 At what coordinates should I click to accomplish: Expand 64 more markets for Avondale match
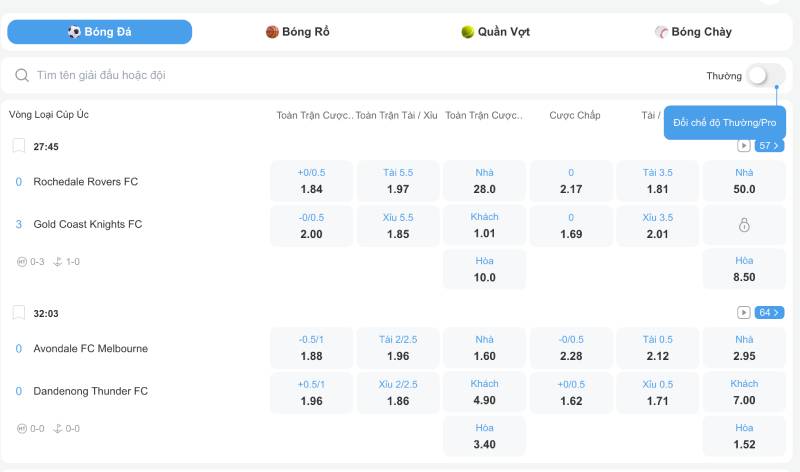(x=769, y=313)
